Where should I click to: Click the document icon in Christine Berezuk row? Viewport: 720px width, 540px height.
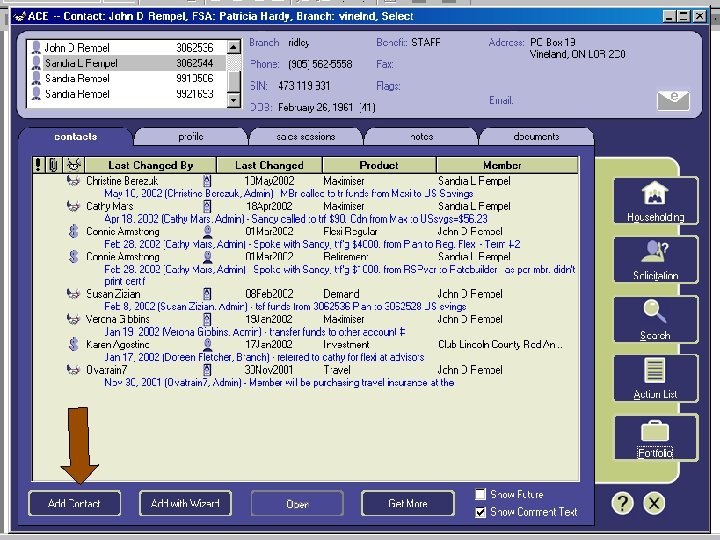click(207, 180)
